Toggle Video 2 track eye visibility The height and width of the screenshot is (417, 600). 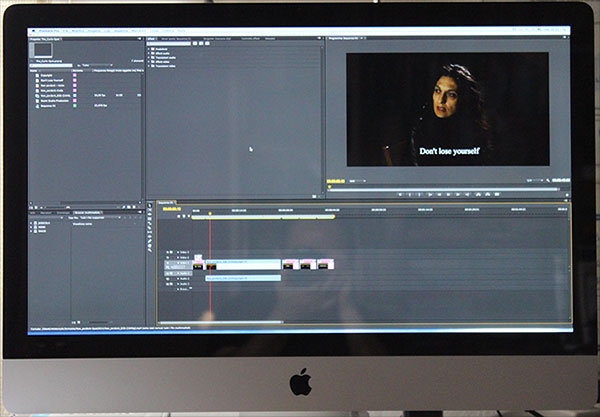[x=168, y=257]
